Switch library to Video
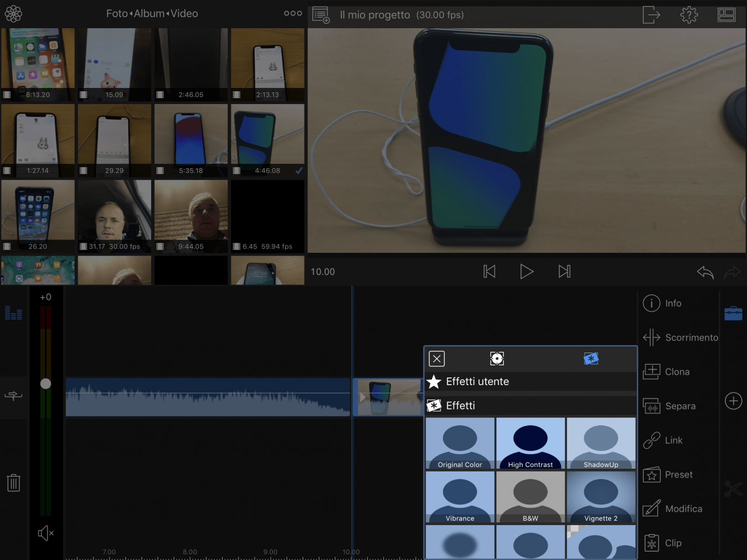This screenshot has width=747, height=560. 184,13
